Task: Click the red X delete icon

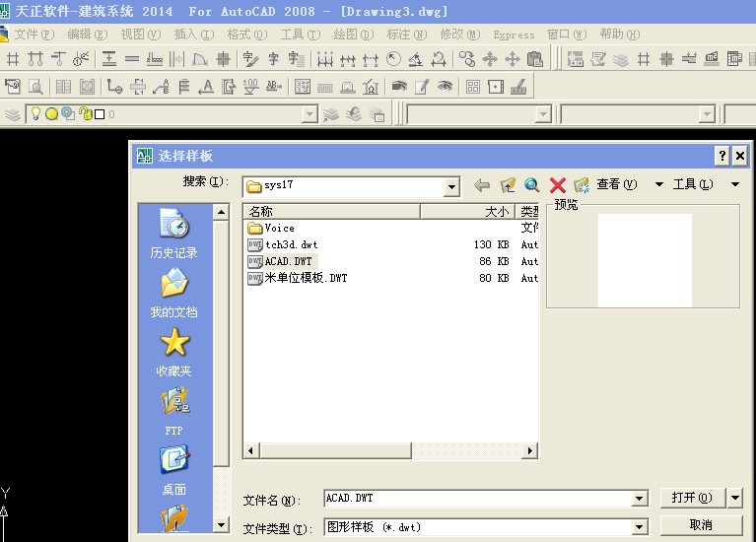Action: click(x=557, y=185)
